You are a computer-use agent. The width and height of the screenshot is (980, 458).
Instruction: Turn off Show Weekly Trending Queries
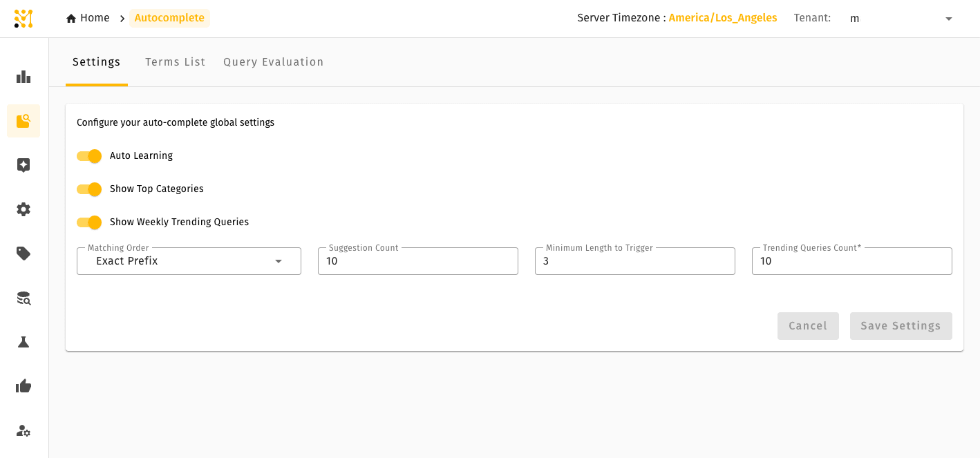89,222
